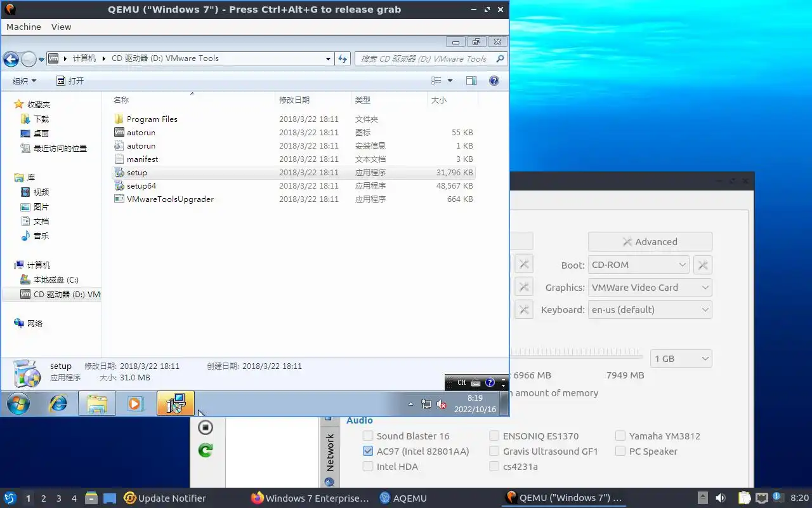Viewport: 812px width, 508px height.
Task: Enable the PC Speaker checkbox
Action: pyautogui.click(x=620, y=451)
